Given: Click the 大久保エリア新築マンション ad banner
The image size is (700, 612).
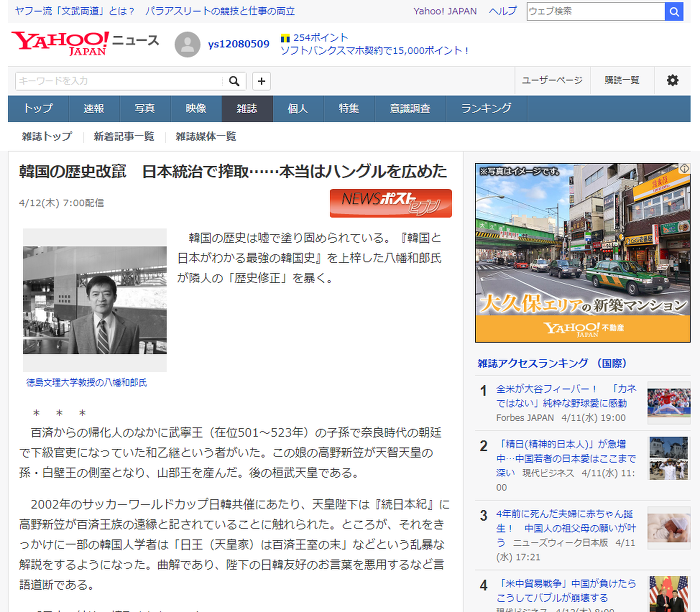Looking at the screenshot, I should (x=583, y=253).
